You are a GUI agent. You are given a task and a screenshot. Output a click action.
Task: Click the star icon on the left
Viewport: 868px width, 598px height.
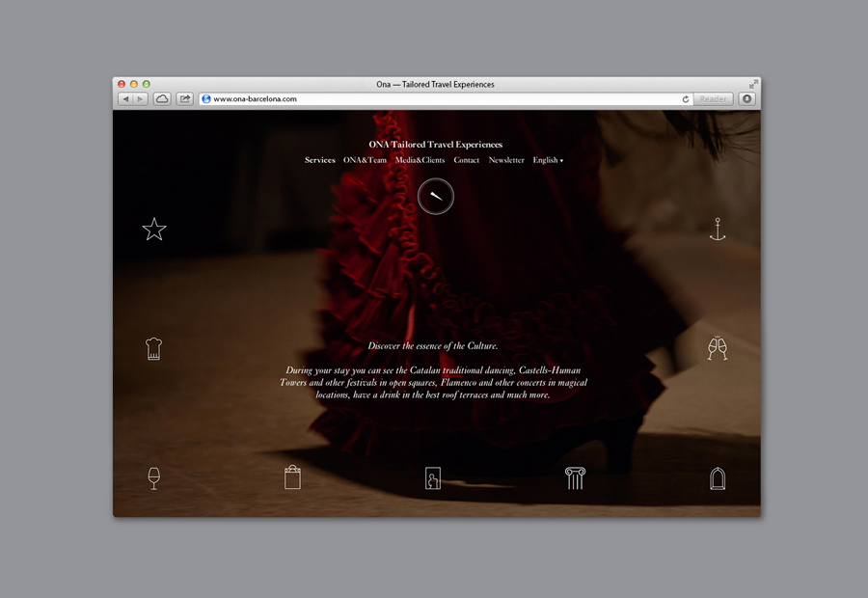(154, 229)
